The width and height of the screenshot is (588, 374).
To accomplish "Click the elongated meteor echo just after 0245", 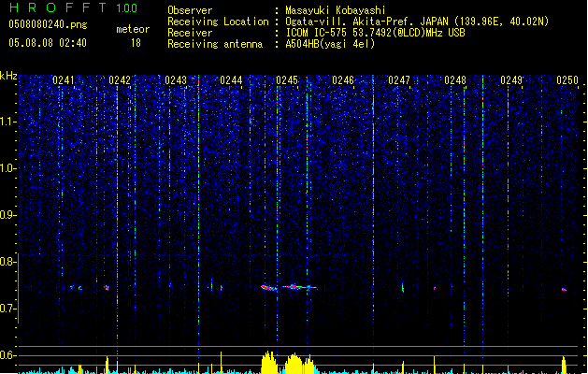I will coord(300,287).
